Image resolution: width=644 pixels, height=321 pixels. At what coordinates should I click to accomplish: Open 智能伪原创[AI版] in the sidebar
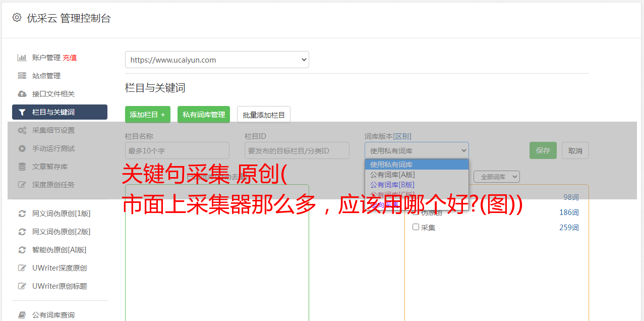[60, 250]
